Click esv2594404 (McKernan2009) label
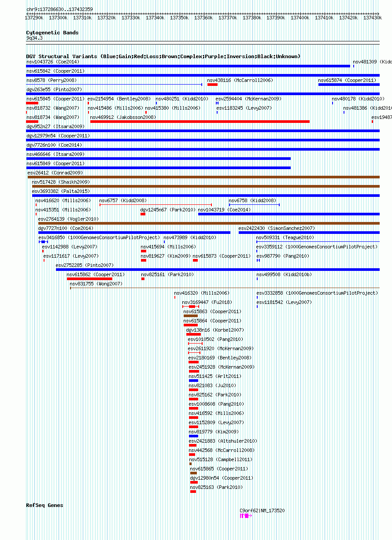Screen dimensions: 392x540 pyautogui.click(x=248, y=99)
